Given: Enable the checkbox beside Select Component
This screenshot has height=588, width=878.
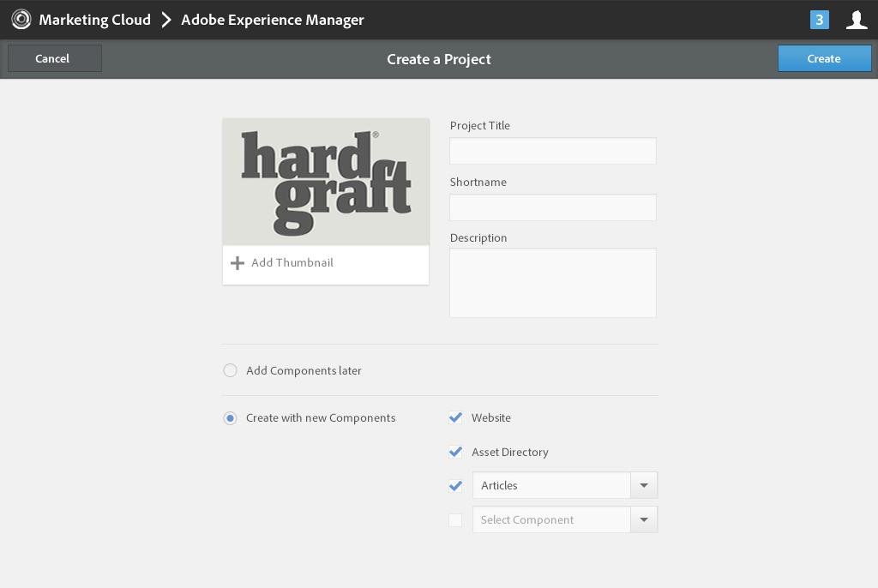Looking at the screenshot, I should 455,520.
